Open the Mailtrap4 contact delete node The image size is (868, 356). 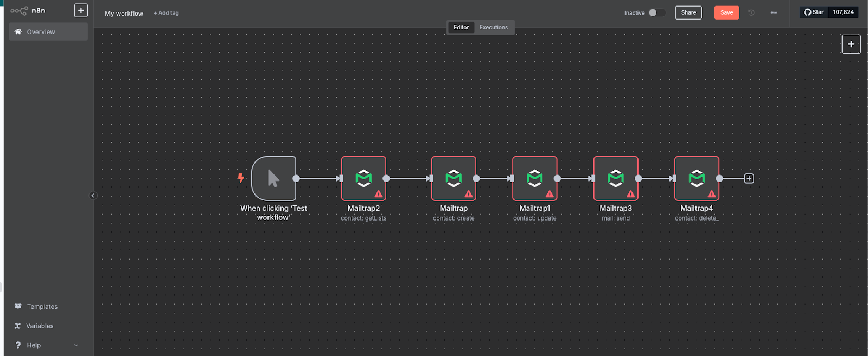click(x=697, y=178)
